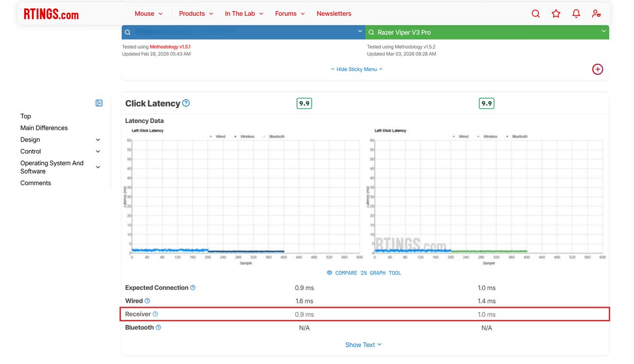Open the Click Latency help icon
Screen dimensions: 634x364
186,103
